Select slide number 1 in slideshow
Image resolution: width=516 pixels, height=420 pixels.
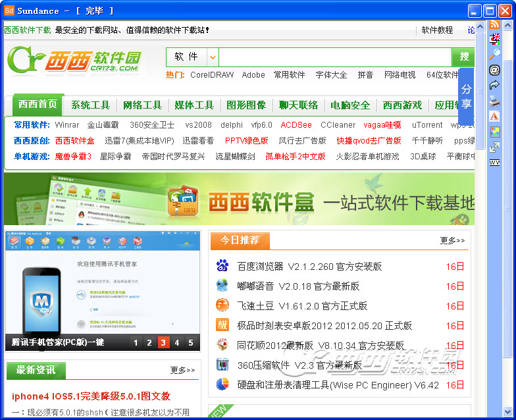coord(136,342)
